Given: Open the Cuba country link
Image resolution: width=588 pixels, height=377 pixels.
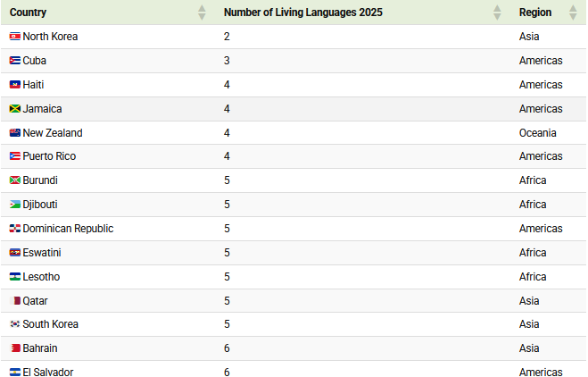Looking at the screenshot, I should (35, 61).
